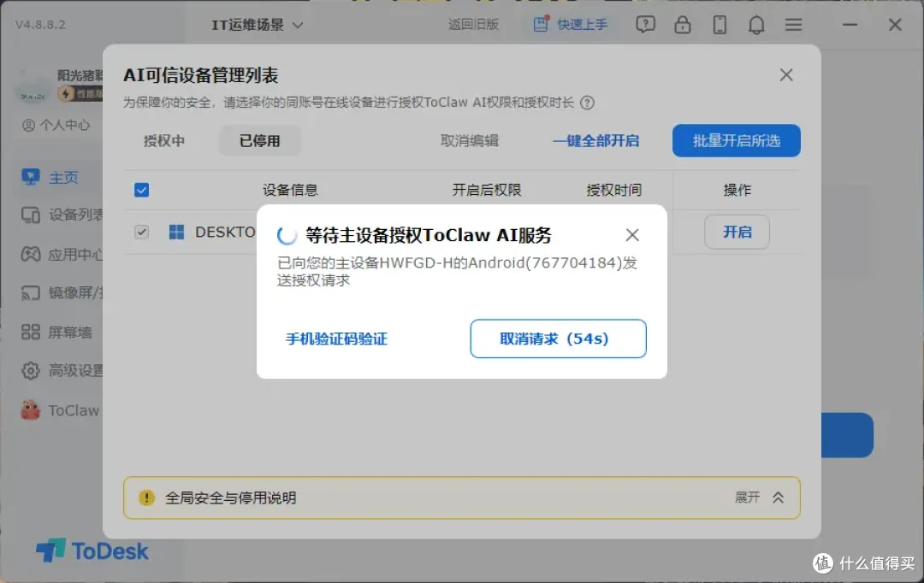Click 批量开启所选 button
Screen dimensions: 924x583
pos(736,141)
